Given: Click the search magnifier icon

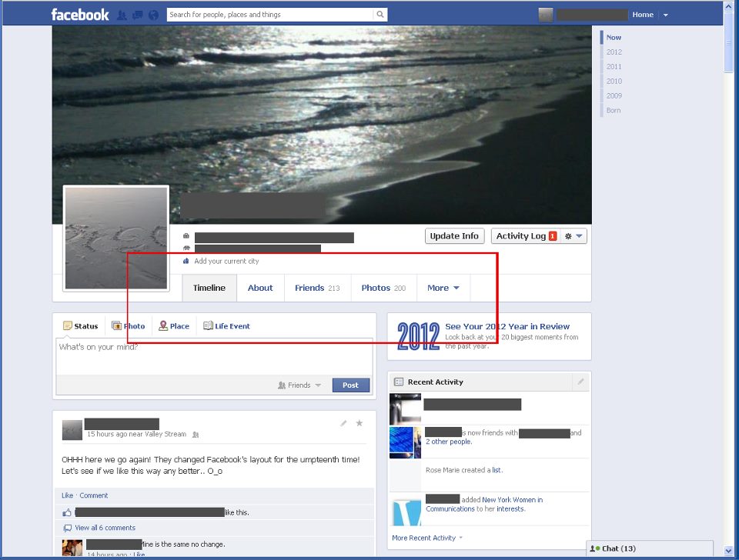Looking at the screenshot, I should tap(380, 15).
